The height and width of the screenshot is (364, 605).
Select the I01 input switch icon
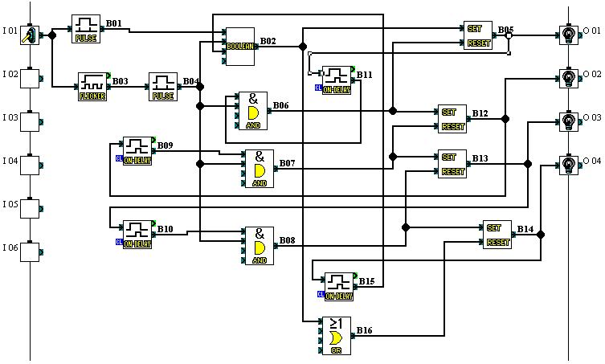click(x=30, y=35)
